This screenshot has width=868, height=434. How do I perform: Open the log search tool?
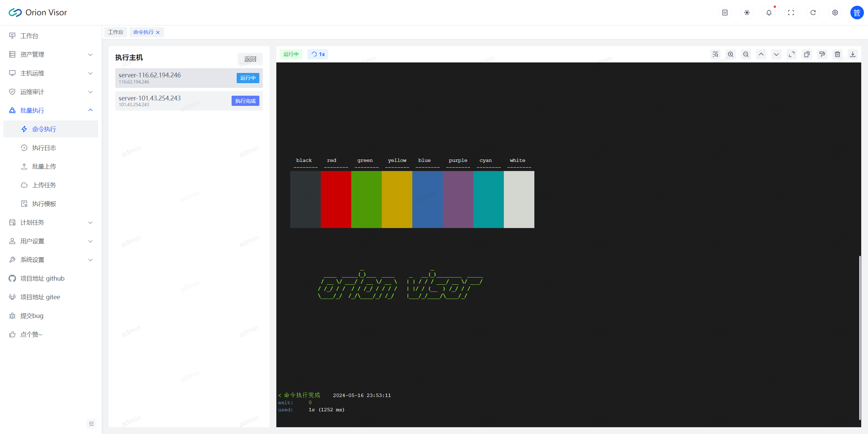[715, 54]
